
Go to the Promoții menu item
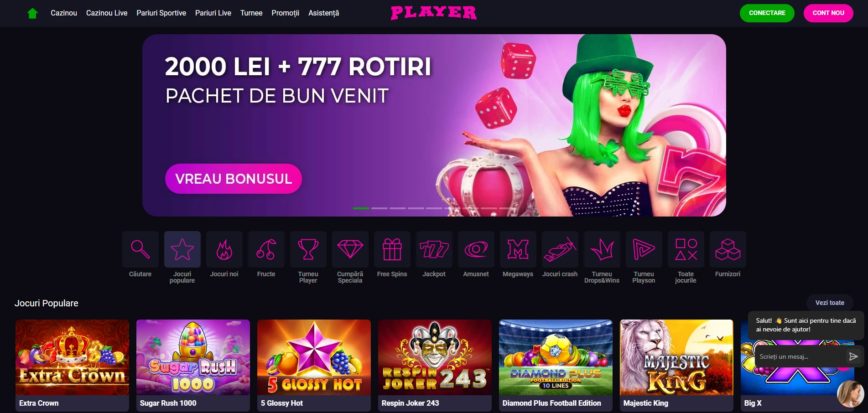[286, 13]
